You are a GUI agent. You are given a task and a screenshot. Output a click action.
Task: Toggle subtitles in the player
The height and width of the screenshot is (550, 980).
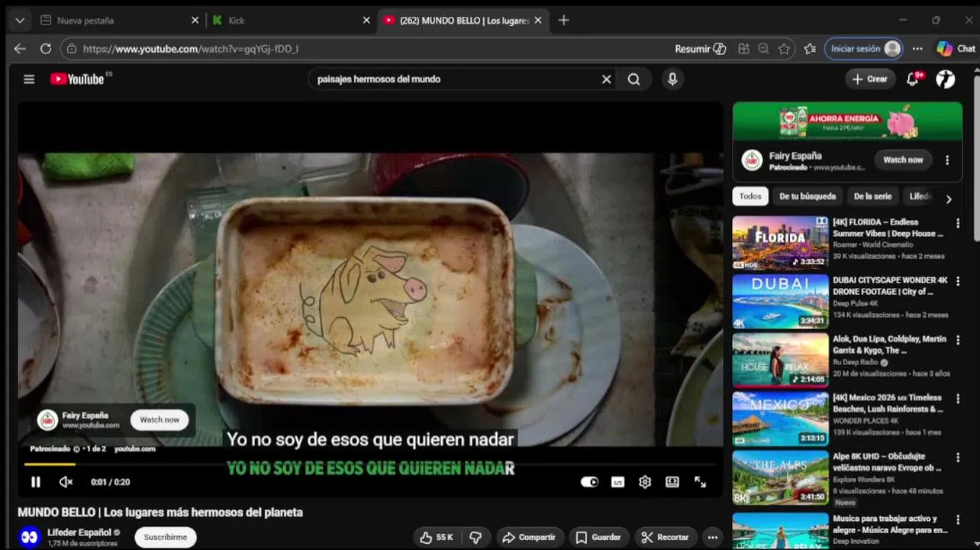[x=617, y=482]
